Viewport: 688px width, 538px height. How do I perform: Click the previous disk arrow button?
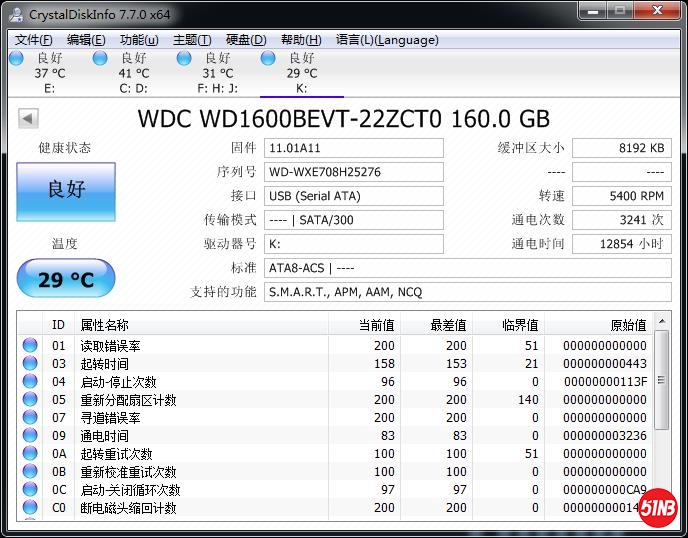pos(28,118)
